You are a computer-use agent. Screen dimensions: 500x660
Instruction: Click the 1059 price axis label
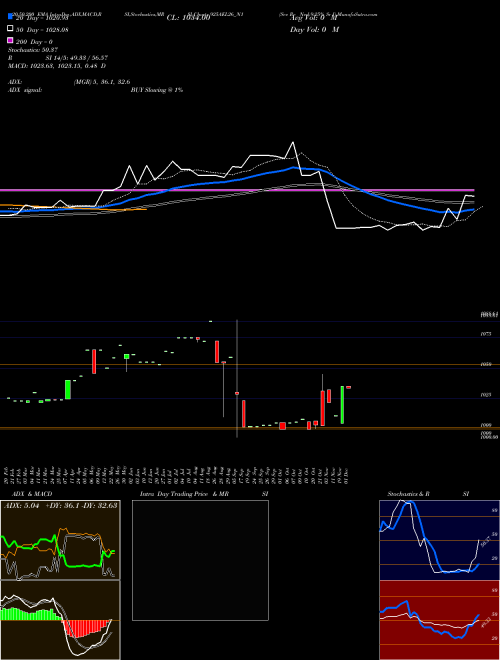486,365
